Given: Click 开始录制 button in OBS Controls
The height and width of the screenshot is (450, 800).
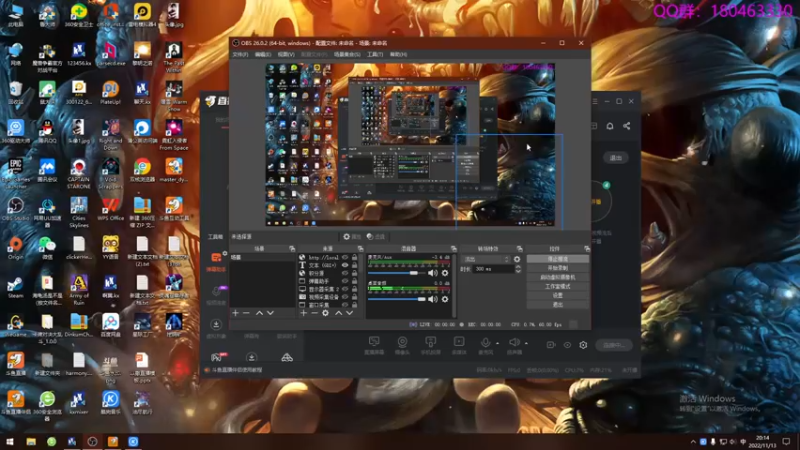Looking at the screenshot, I should coord(558,268).
